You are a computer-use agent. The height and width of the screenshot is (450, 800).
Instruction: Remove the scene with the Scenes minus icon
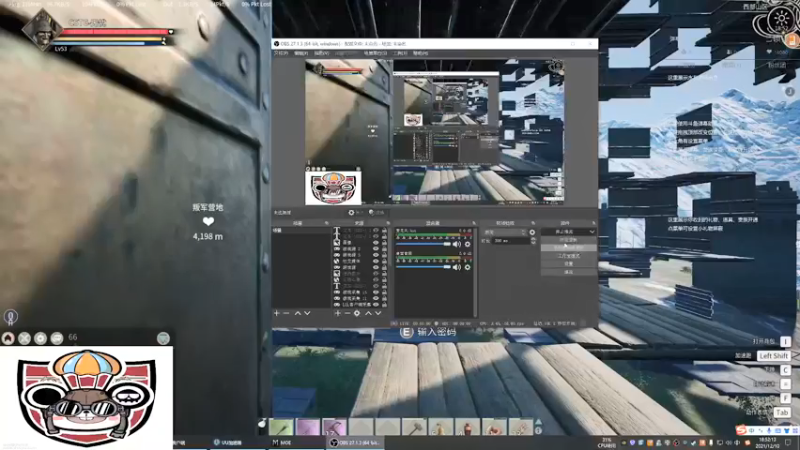point(286,313)
